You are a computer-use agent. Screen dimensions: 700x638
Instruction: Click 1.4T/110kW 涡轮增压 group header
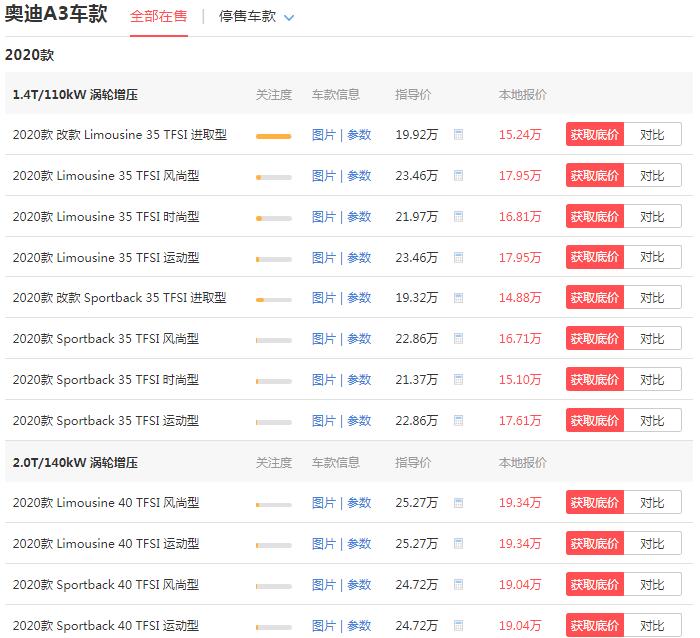[x=75, y=95]
